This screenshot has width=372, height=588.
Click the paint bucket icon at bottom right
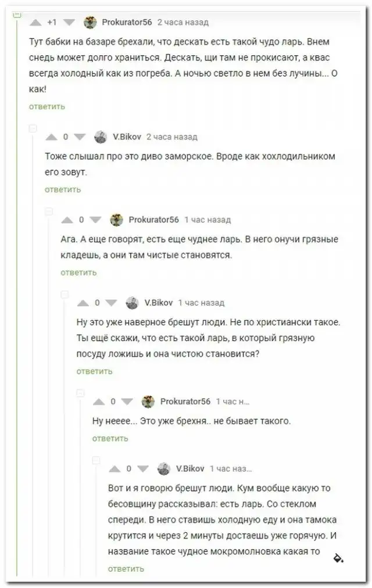[x=338, y=558]
